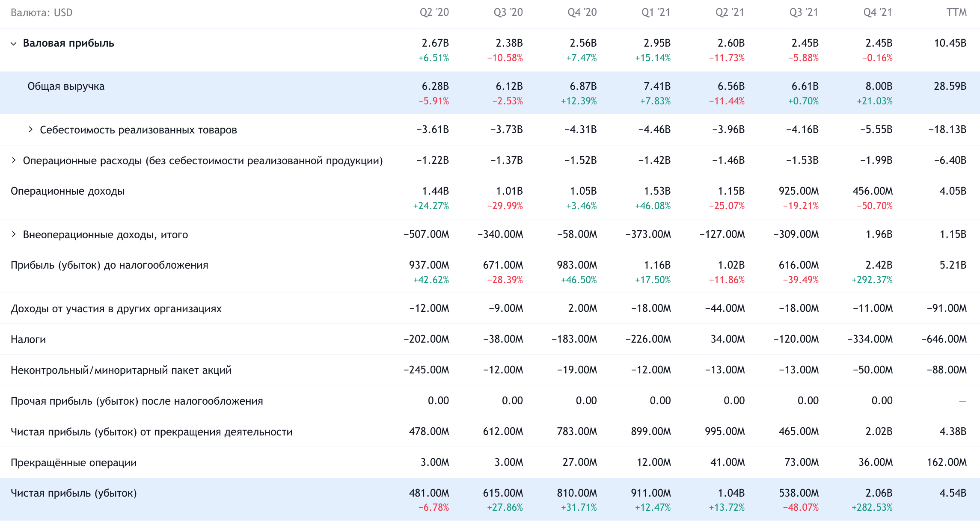Click operating income value 456.00M
Screen dimensions: 980x521
click(873, 191)
